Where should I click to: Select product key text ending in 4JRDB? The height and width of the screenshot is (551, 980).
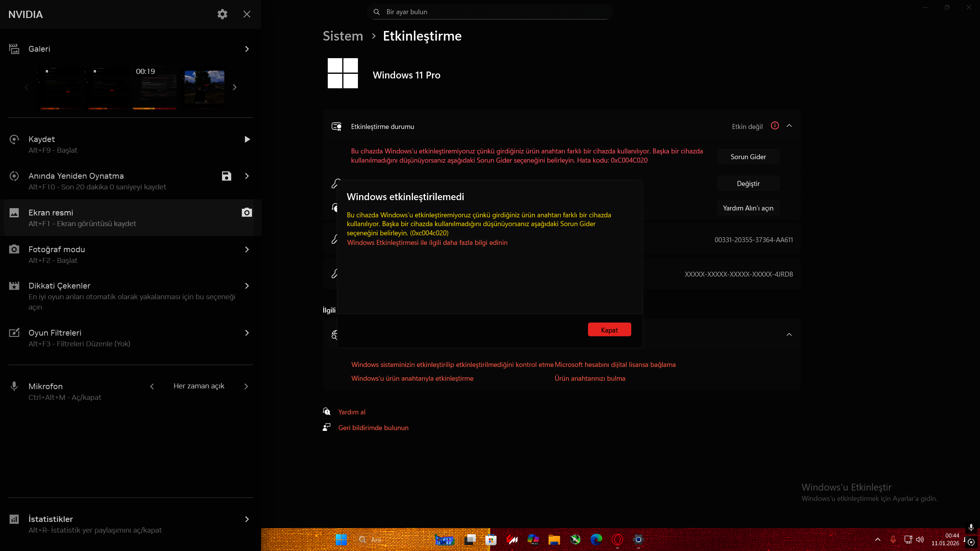(x=739, y=274)
